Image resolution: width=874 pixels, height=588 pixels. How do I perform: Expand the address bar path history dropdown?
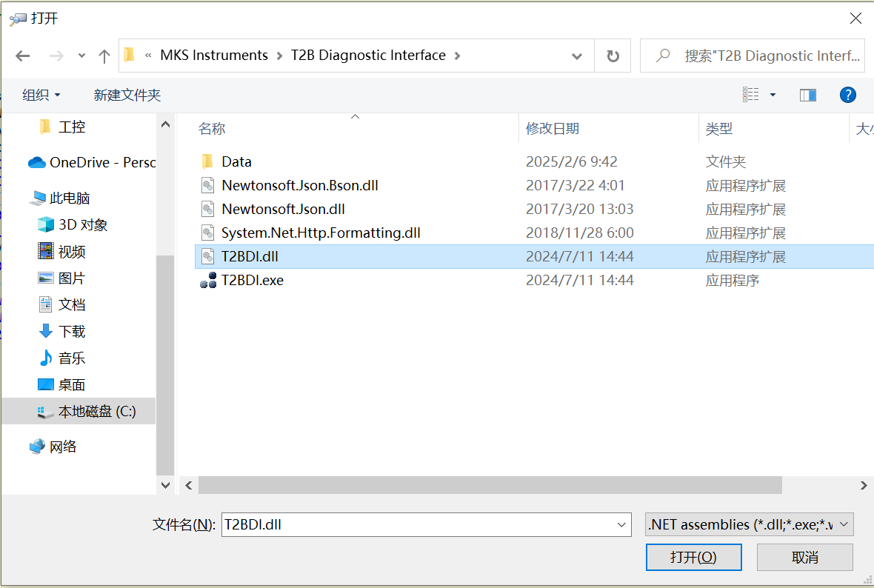577,56
